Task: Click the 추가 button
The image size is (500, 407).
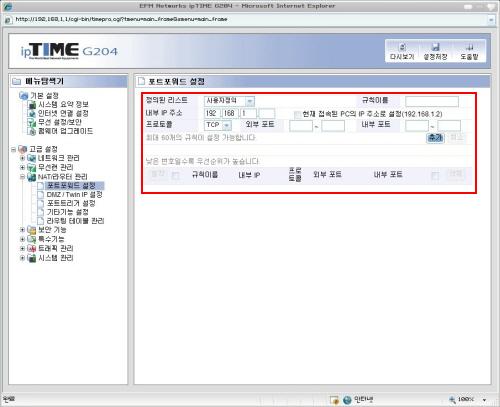Action: (435, 138)
